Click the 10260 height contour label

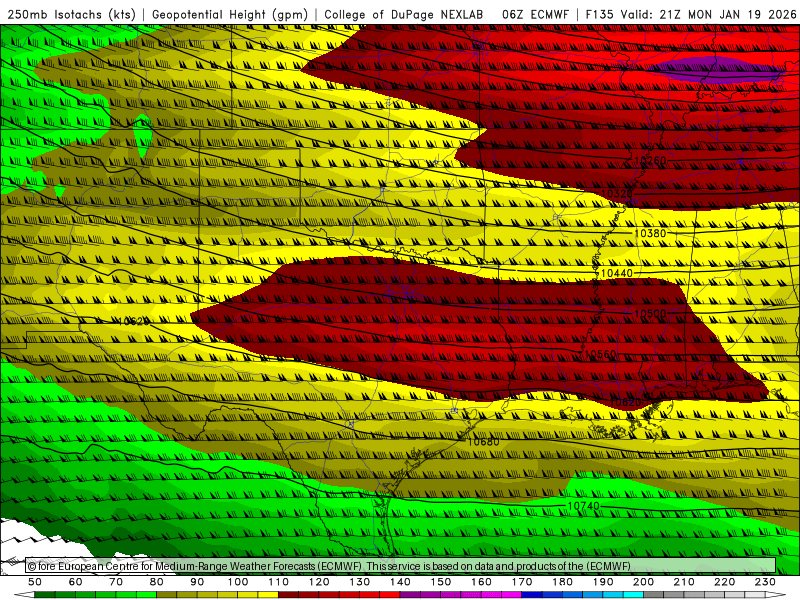point(651,160)
